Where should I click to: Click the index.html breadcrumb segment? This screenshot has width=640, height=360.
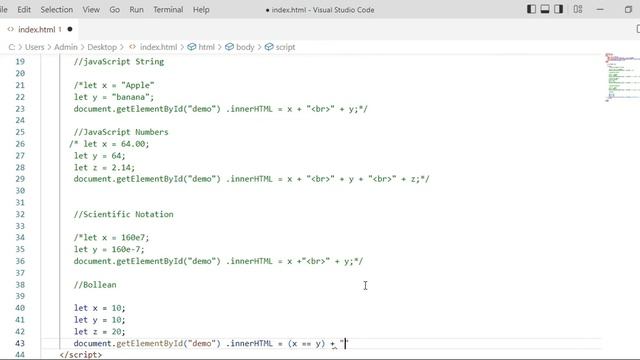tap(158, 47)
